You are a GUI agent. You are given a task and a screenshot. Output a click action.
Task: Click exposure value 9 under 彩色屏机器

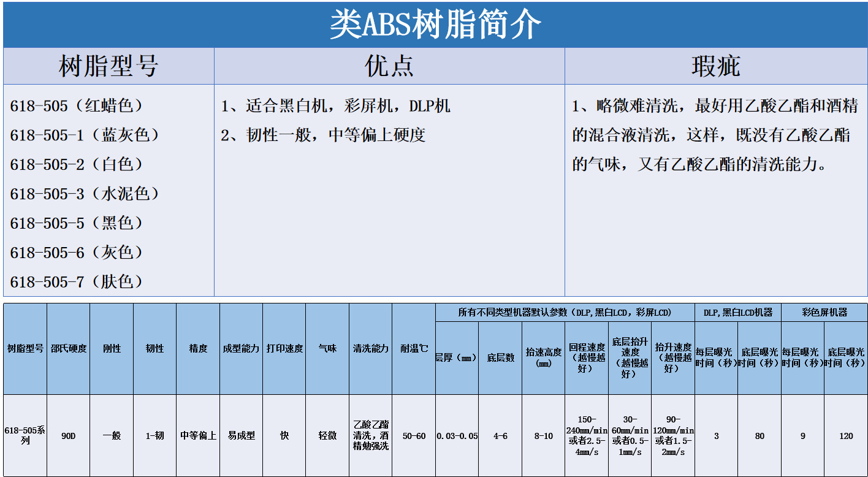[803, 436]
